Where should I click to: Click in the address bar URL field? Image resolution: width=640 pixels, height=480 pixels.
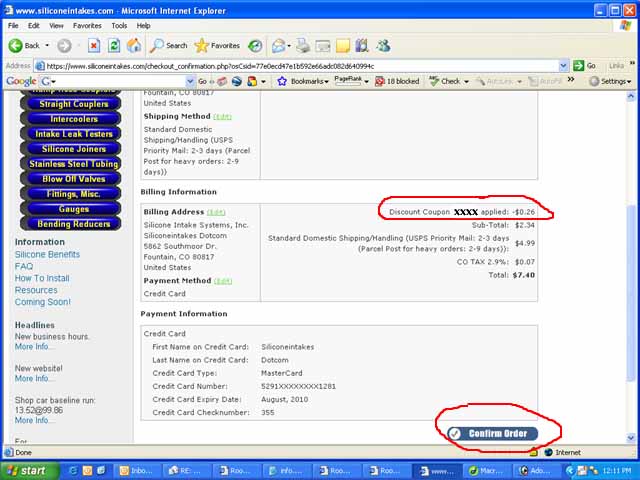296,66
